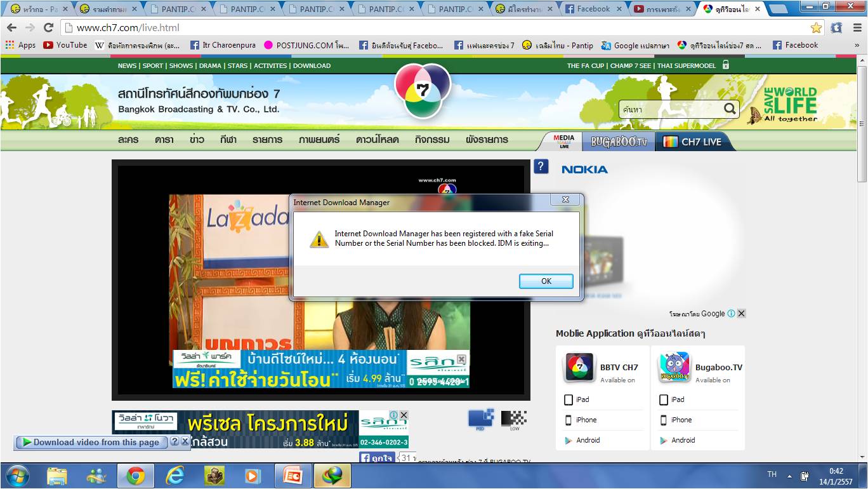868x489 pixels.
Task: Open the Google translate bookmark
Action: coord(635,45)
